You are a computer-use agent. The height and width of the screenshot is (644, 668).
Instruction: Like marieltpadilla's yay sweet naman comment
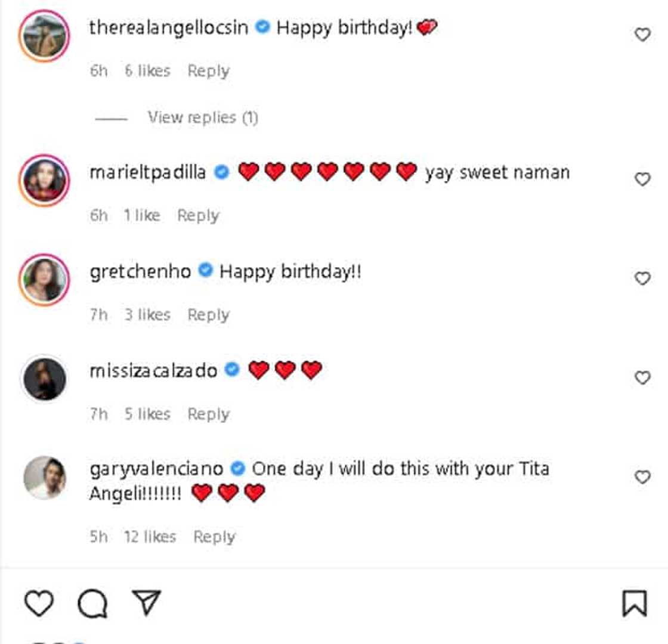pyautogui.click(x=642, y=179)
